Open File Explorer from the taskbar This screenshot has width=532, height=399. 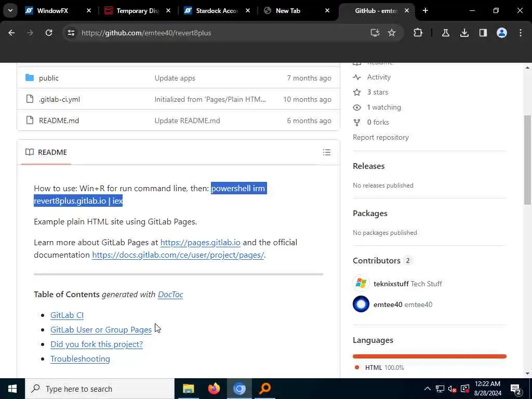pos(188,389)
